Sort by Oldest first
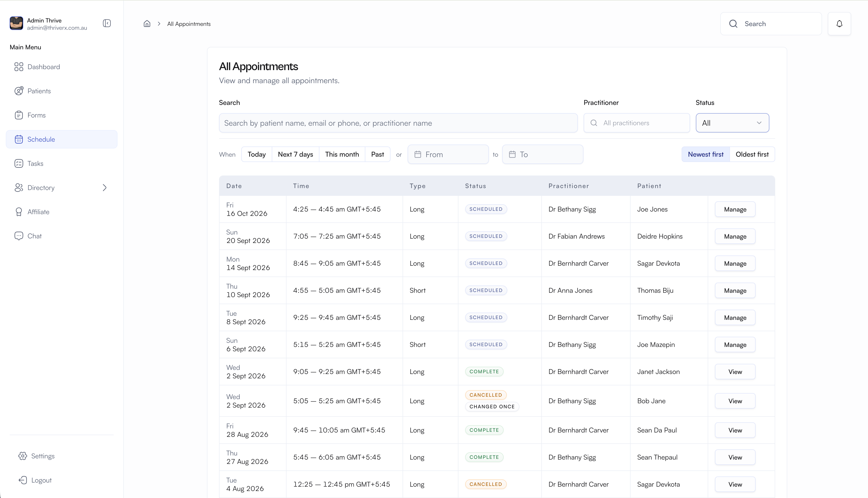 point(752,154)
